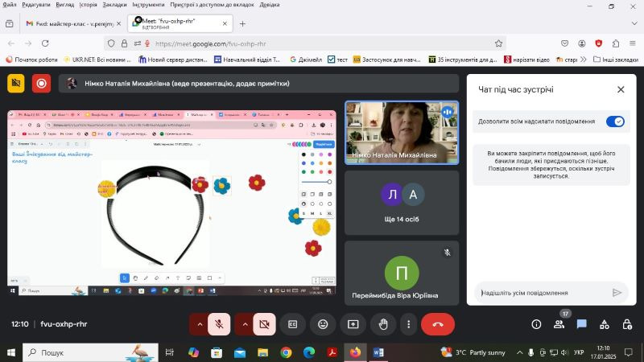Open the 'Ще 14 осіб' tile
The image size is (644, 362).
coord(402,203)
